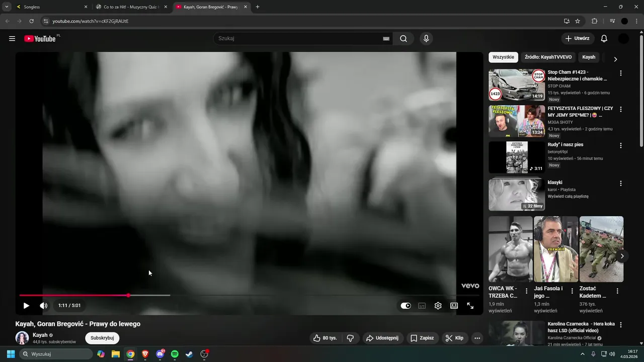Reload the page
This screenshot has height=362, width=644.
click(31, 21)
